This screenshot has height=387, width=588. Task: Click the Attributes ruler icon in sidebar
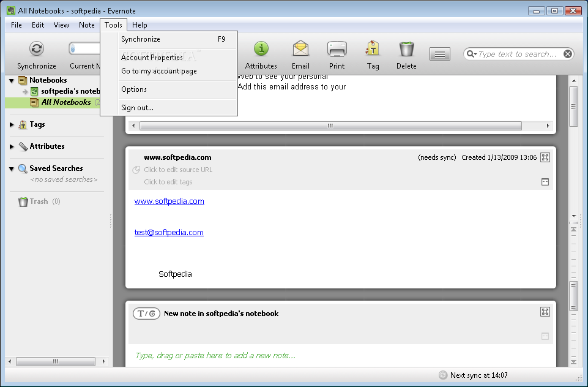pos(23,146)
